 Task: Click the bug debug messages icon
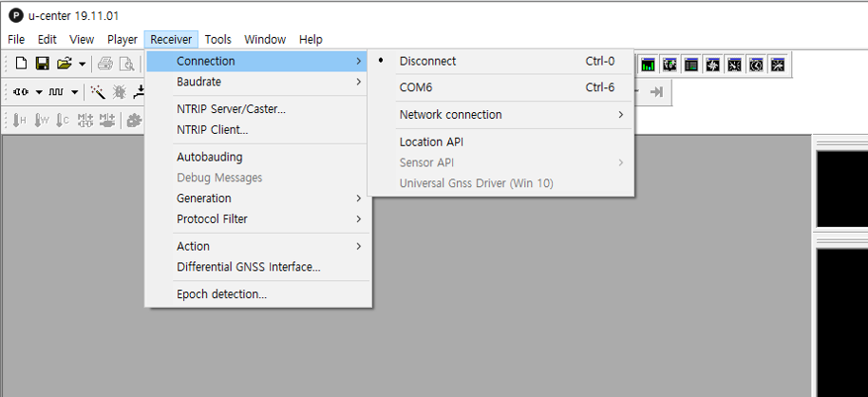[119, 92]
